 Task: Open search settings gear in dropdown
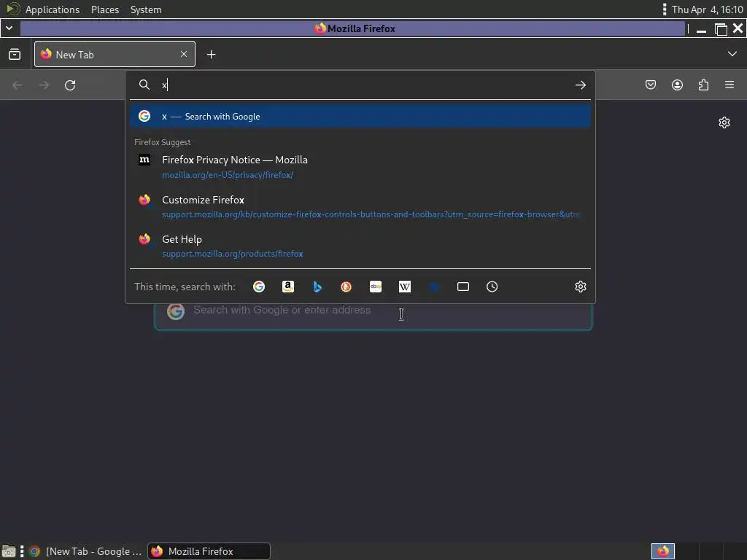580,287
